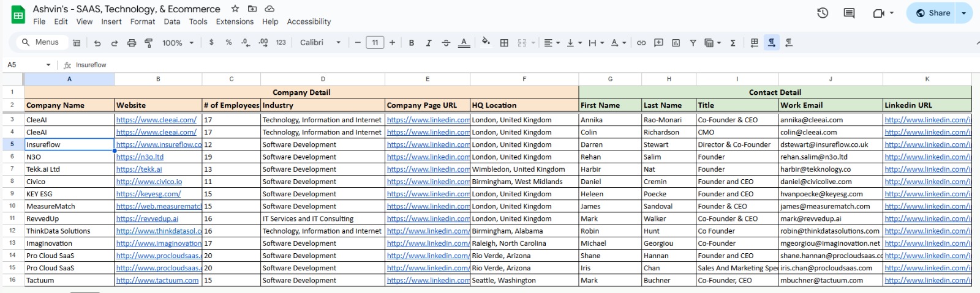Image resolution: width=980 pixels, height=293 pixels.
Task: Open the borders tool
Action: 504,43
